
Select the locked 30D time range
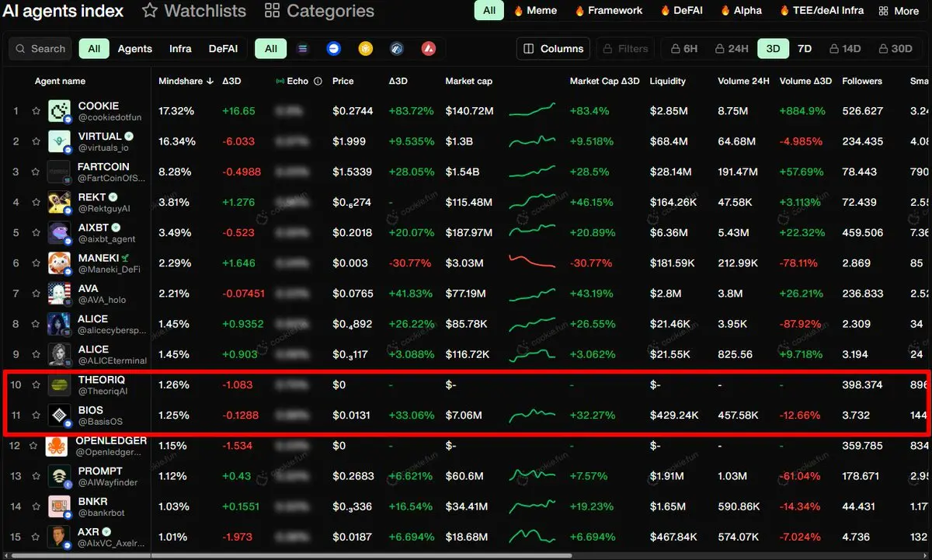coord(895,49)
